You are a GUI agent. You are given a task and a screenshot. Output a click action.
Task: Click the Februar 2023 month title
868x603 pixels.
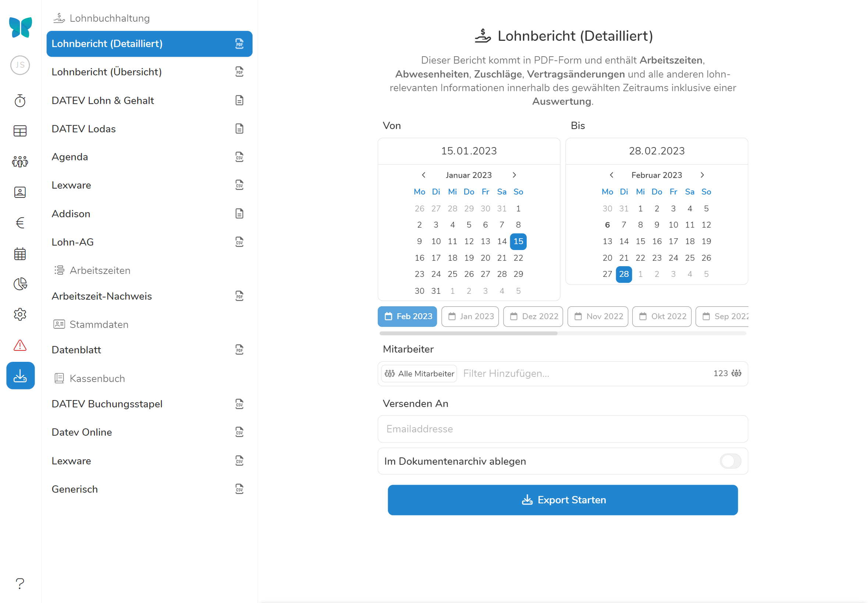[x=657, y=175]
